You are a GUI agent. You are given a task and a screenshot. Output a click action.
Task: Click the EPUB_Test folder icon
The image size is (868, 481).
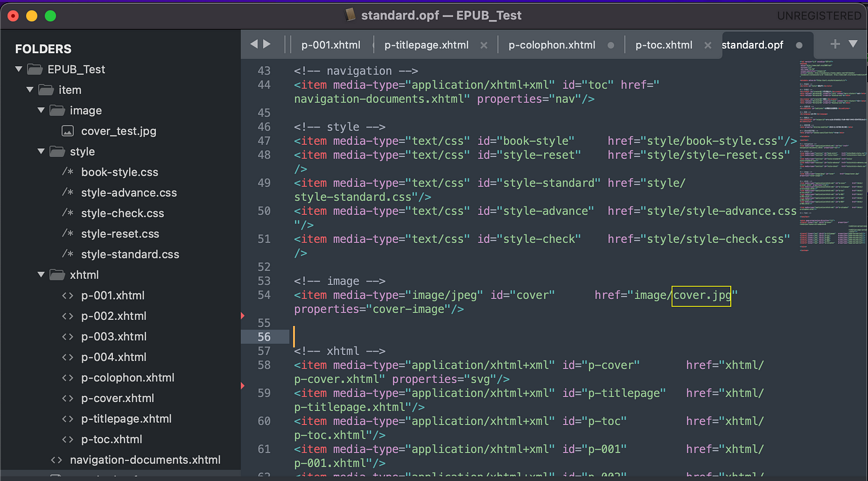35,69
